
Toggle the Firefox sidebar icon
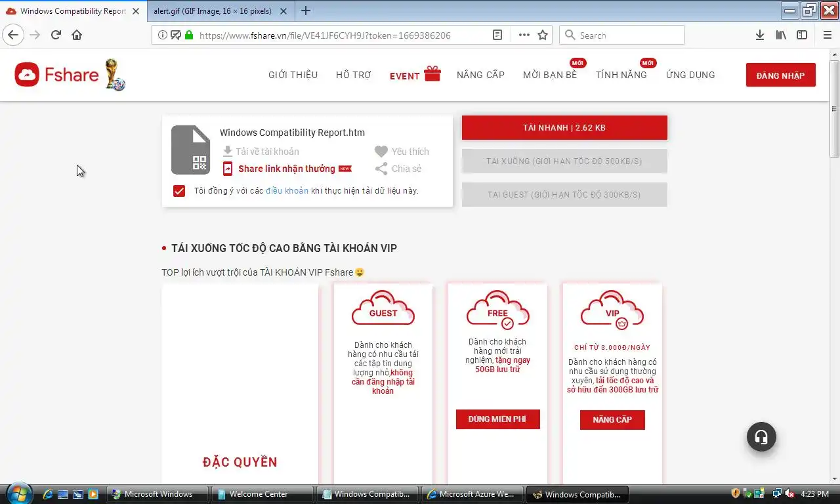pyautogui.click(x=802, y=35)
